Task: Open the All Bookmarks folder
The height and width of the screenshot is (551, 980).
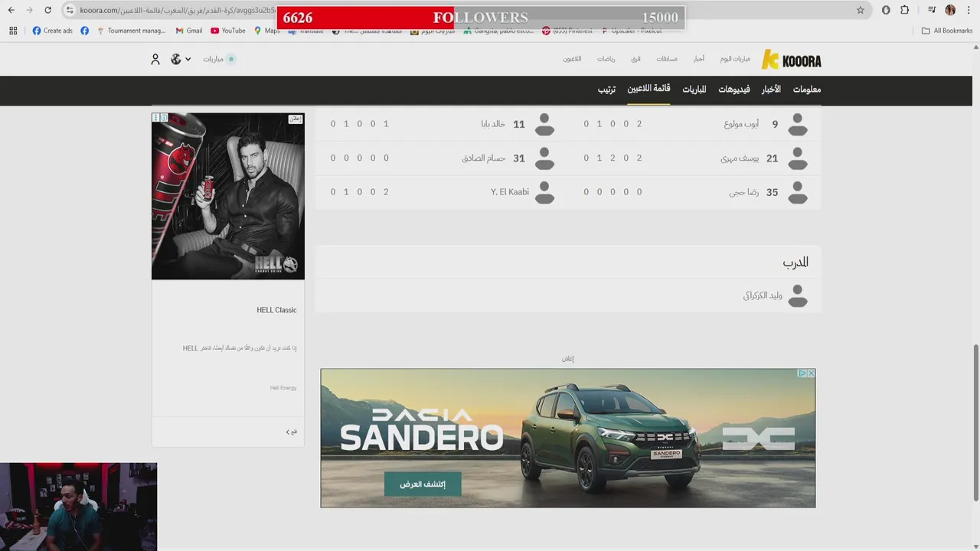Action: point(947,31)
